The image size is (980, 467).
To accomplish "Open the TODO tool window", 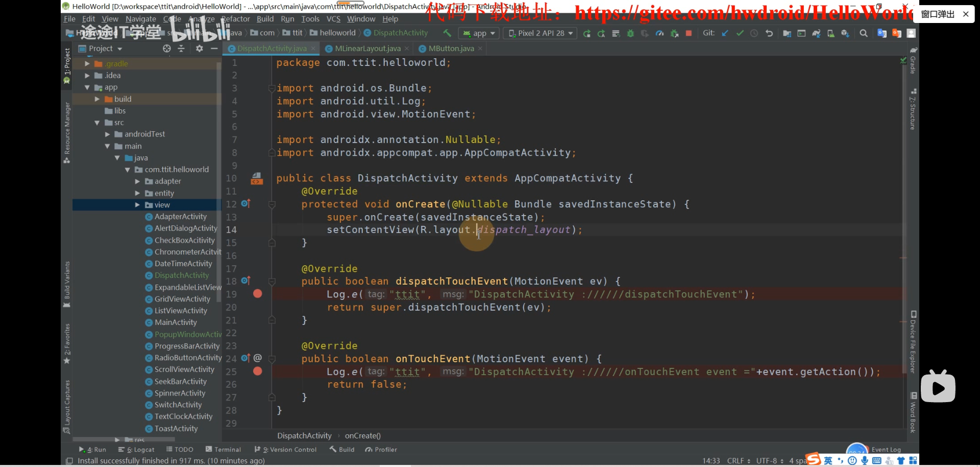I will [x=180, y=450].
